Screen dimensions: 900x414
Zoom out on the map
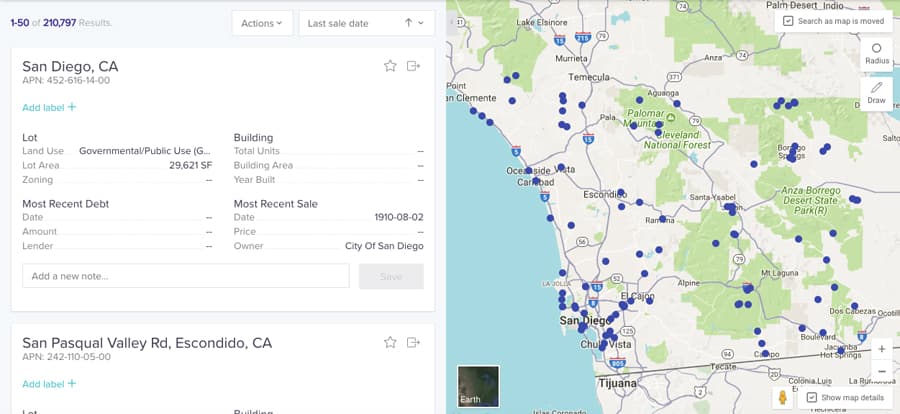[881, 371]
